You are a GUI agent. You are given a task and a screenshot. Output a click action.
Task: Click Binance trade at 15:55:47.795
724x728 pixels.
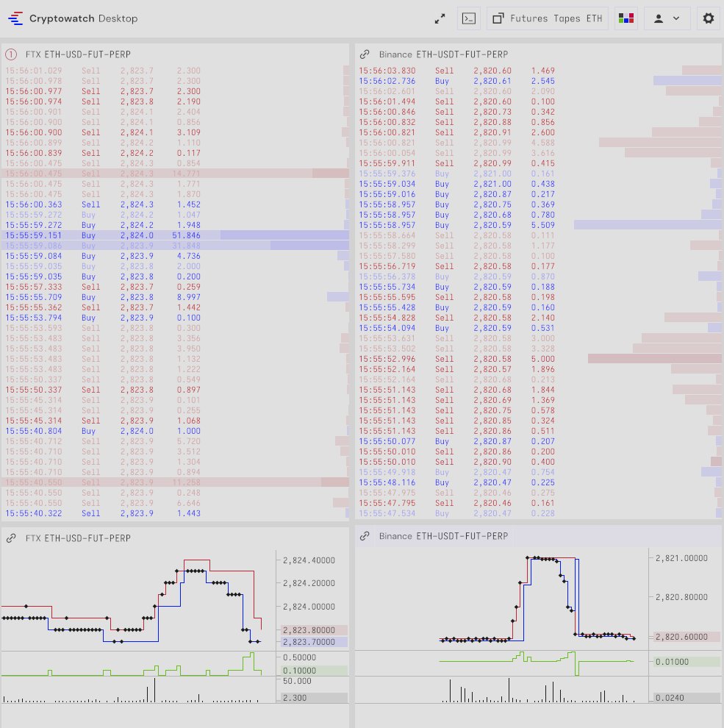click(x=539, y=503)
